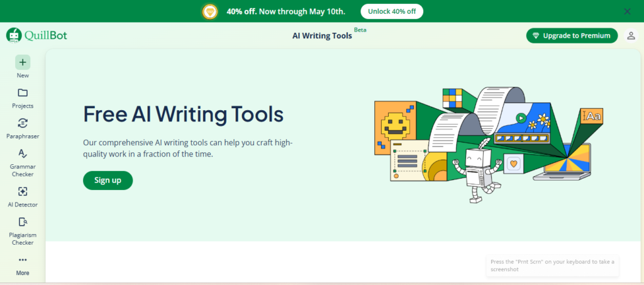Open the Paraphraser tool
The width and height of the screenshot is (644, 285).
coord(23,128)
